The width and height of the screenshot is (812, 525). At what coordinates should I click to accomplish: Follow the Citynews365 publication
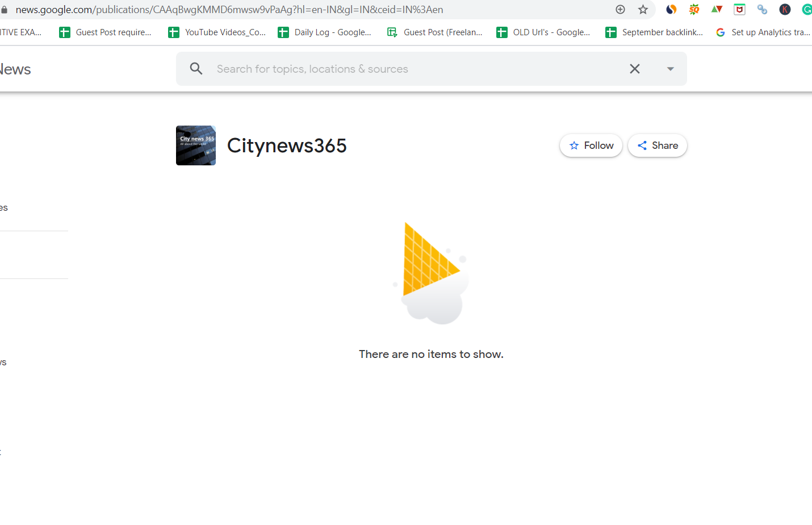pos(591,145)
